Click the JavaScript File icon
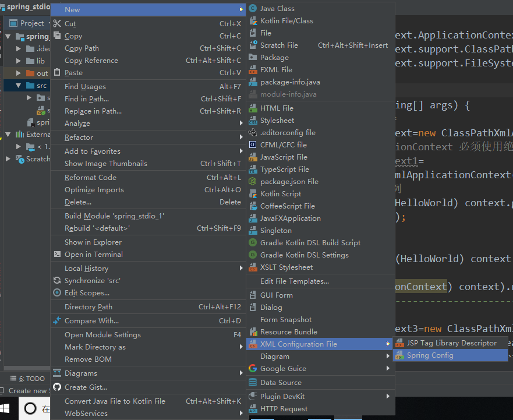The image size is (513, 420). (253, 157)
